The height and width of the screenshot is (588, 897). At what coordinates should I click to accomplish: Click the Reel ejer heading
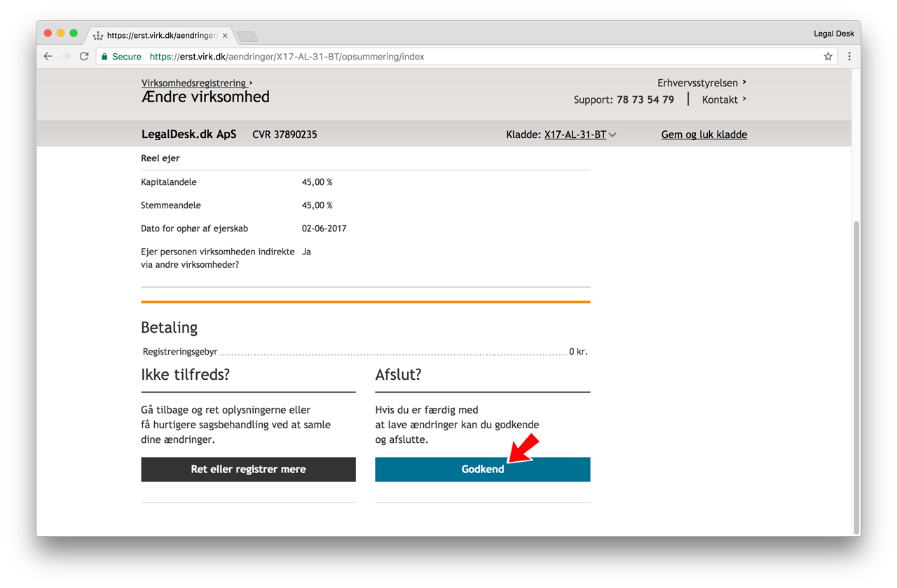160,158
